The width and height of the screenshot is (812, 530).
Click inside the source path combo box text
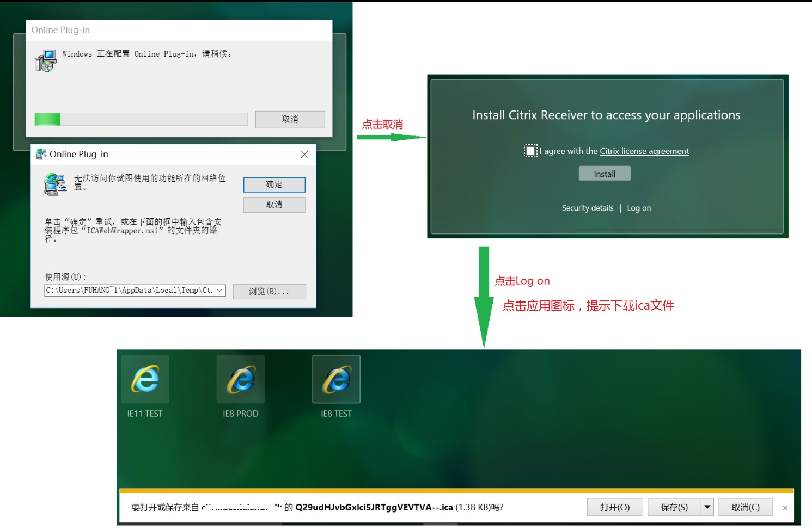pos(130,291)
